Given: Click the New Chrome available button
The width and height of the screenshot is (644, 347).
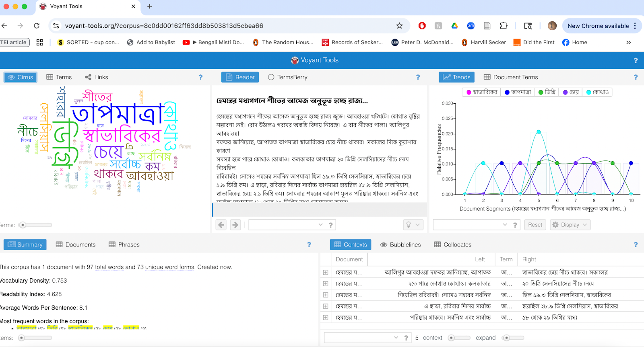Looking at the screenshot, I should [598, 26].
